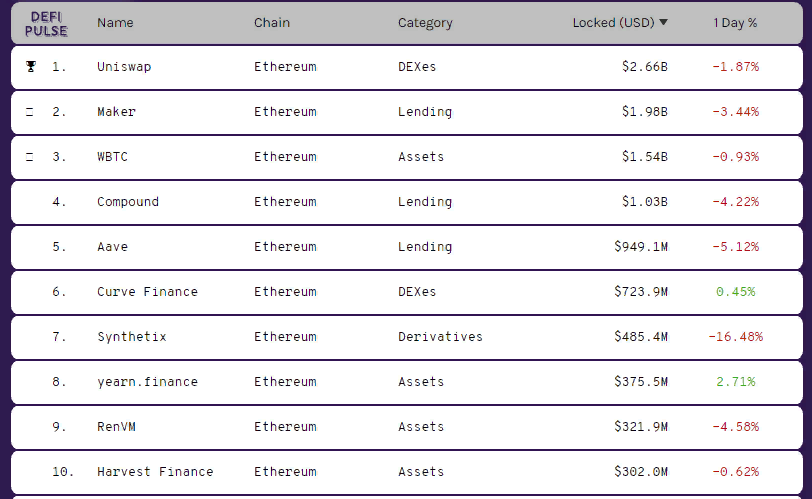Open the Harvest Finance entry
The height and width of the screenshot is (499, 812).
155,472
